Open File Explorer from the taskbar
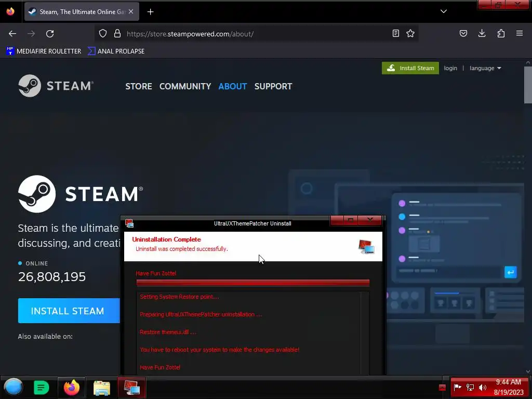532x399 pixels. (x=102, y=388)
